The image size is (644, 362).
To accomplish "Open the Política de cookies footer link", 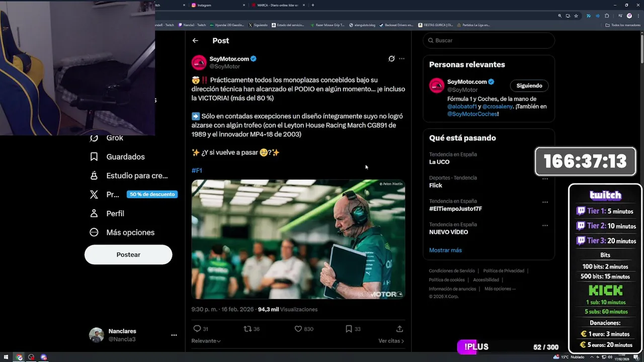I will (447, 280).
